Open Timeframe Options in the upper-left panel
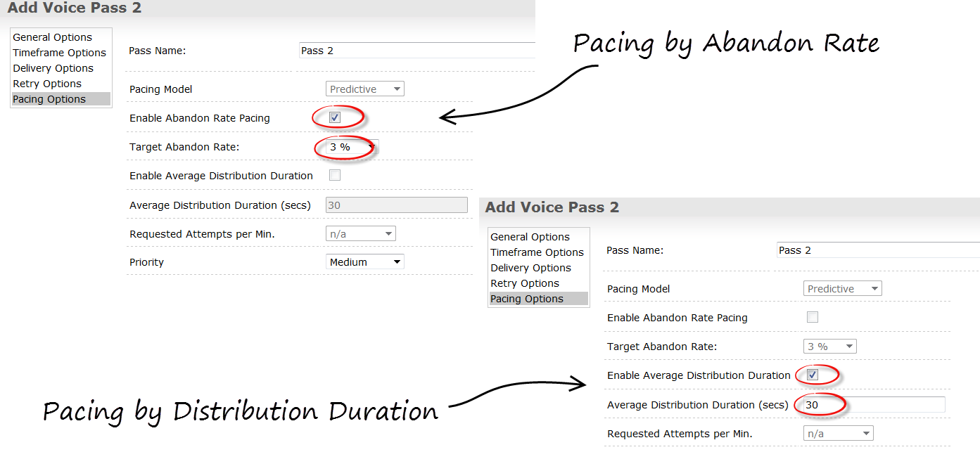 tap(59, 53)
